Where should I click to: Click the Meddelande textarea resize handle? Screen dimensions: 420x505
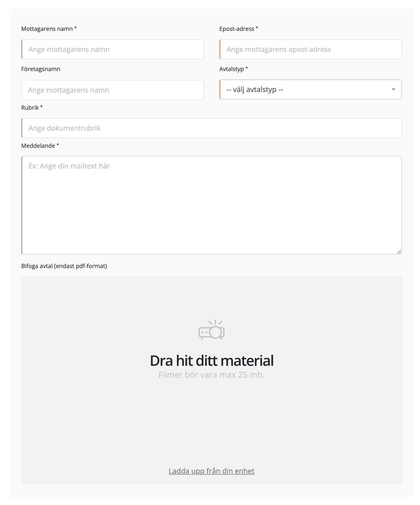399,252
